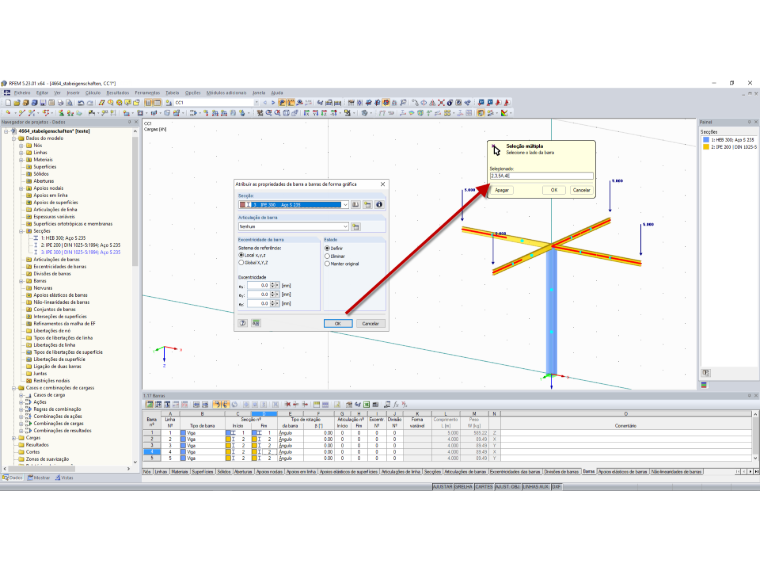Open the CC1 load case dropdown
This screenshot has height=570, width=760.
tap(256, 103)
